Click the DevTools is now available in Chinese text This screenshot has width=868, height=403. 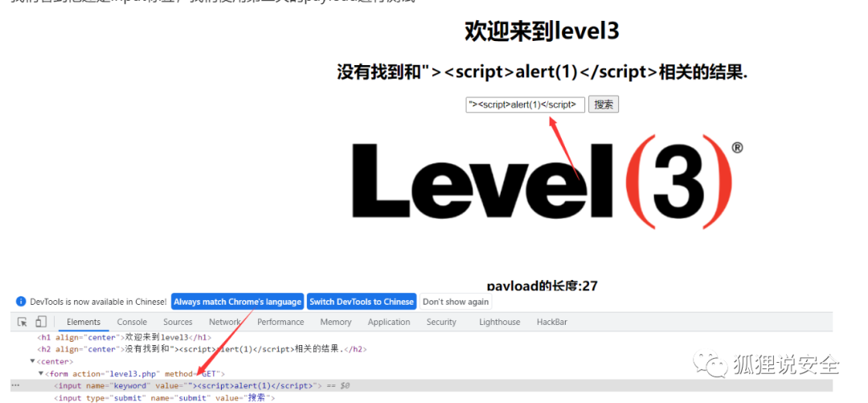coord(98,302)
